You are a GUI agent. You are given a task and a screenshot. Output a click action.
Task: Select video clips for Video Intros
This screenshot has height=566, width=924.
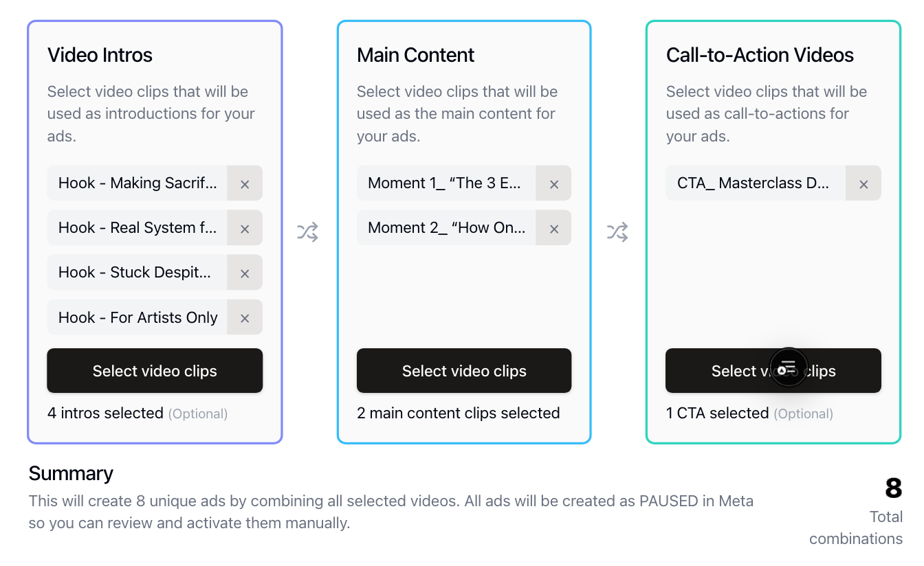[154, 370]
